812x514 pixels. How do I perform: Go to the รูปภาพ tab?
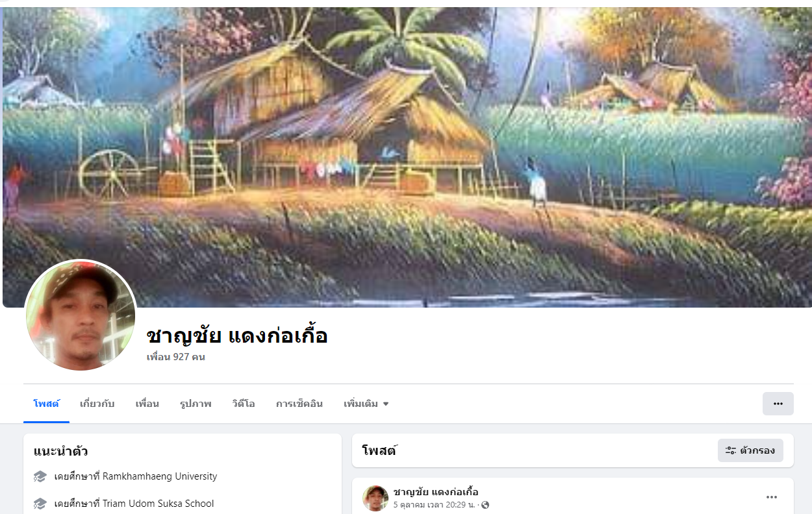(196, 404)
